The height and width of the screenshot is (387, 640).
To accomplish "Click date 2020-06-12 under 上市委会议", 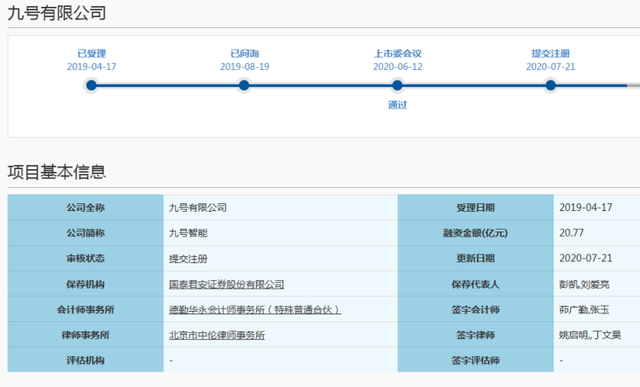I will tap(398, 67).
